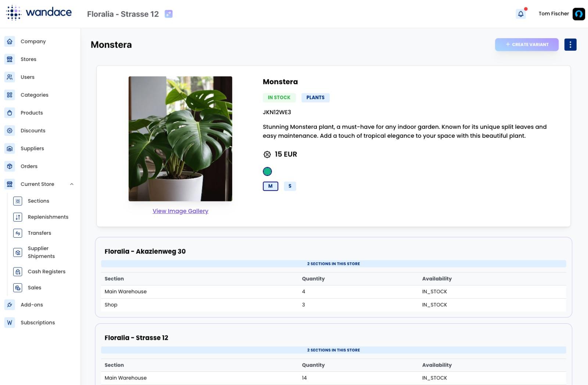588x385 pixels.
Task: Open Supplier Shipments under Current Store
Action: (41, 252)
